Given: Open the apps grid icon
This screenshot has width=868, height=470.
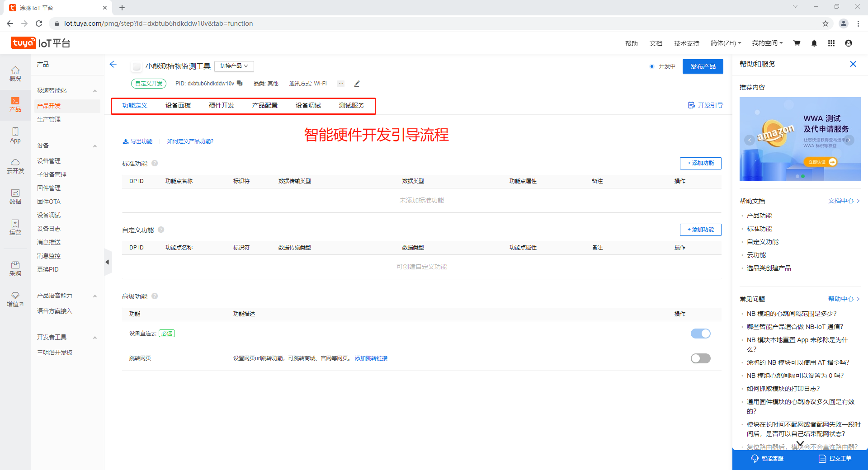Looking at the screenshot, I should coord(831,43).
